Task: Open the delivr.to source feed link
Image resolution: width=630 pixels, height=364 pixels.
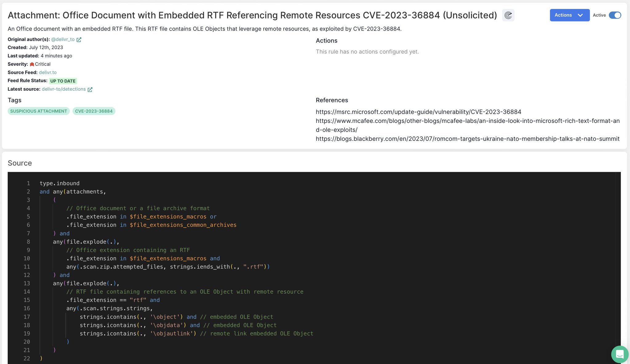Action: pos(48,72)
